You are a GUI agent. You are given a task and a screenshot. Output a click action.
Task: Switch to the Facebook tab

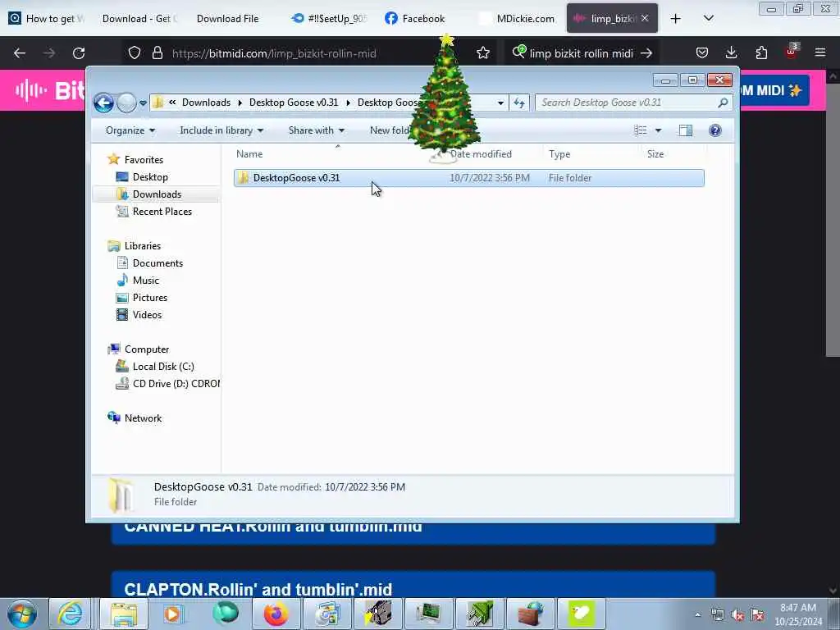415,19
